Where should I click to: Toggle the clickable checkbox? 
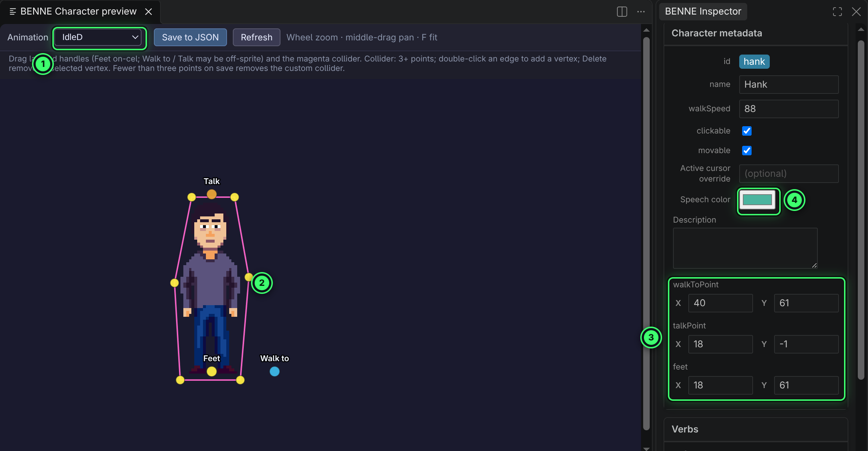[x=747, y=131]
